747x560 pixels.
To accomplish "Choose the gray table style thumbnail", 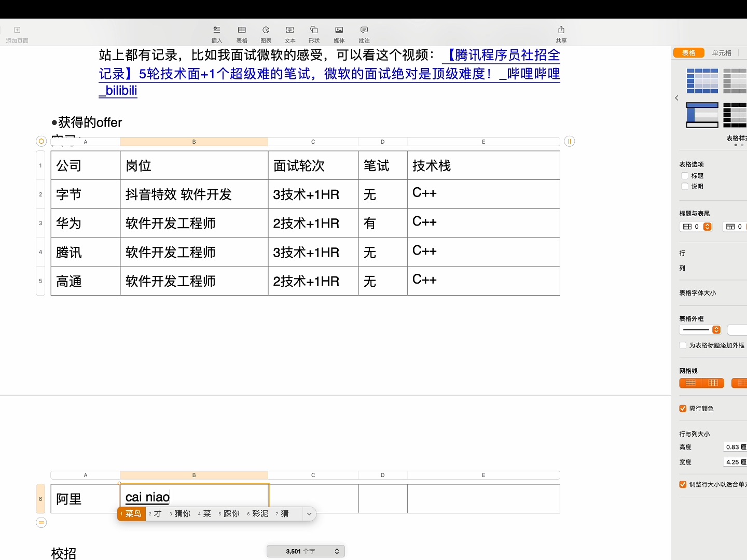I will coord(735,81).
